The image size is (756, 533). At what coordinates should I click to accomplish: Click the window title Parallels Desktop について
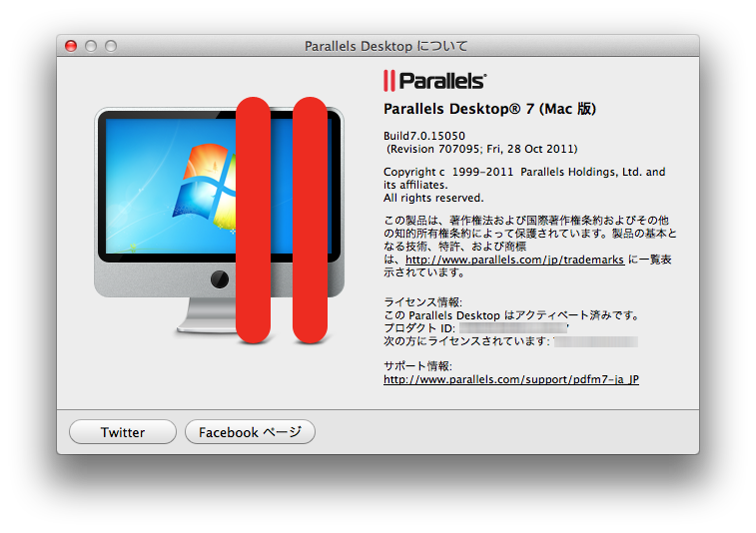click(386, 46)
